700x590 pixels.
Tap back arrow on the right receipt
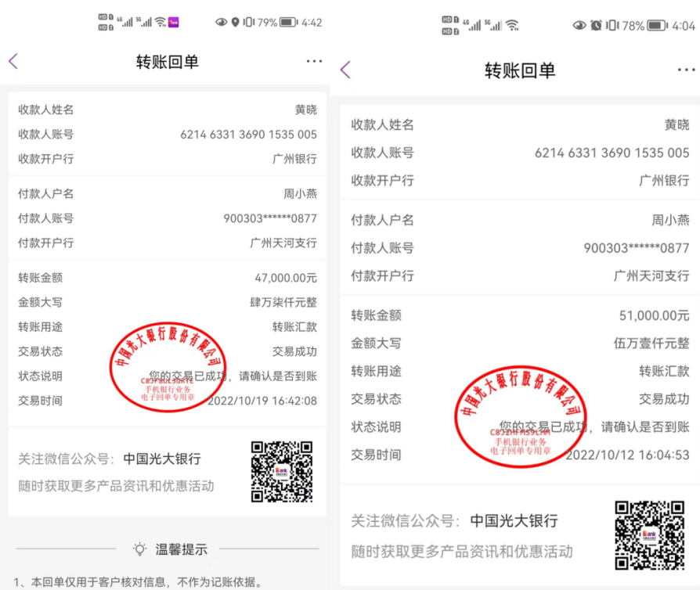345,70
